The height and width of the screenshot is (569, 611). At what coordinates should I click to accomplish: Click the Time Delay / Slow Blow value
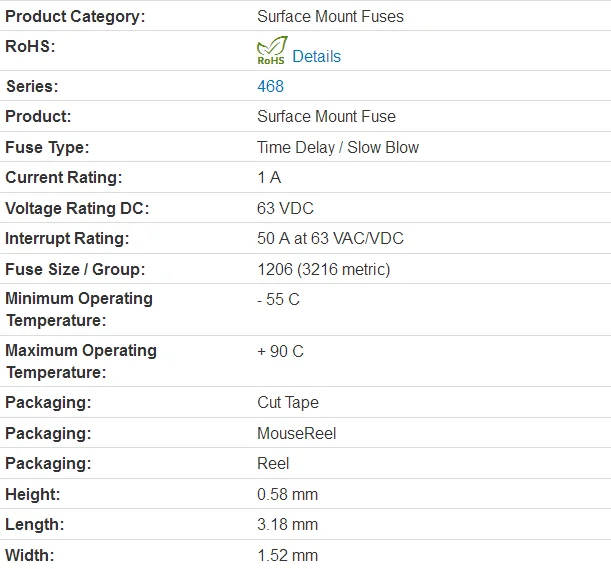(338, 148)
